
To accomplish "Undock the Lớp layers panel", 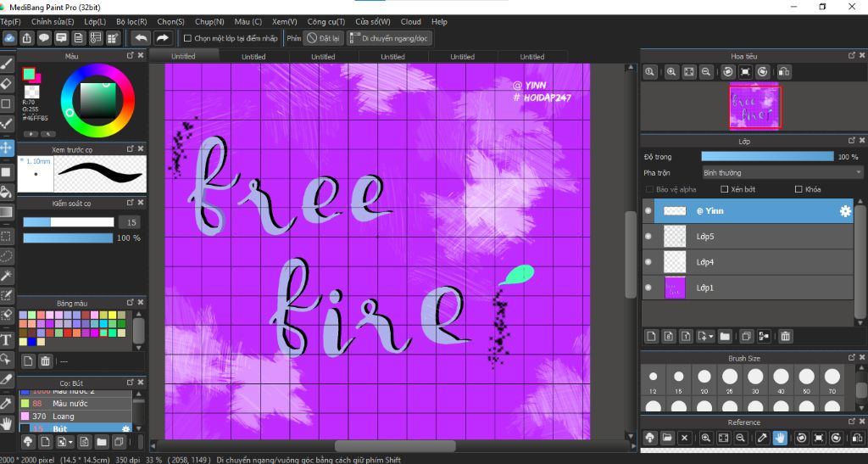I will click(x=852, y=141).
